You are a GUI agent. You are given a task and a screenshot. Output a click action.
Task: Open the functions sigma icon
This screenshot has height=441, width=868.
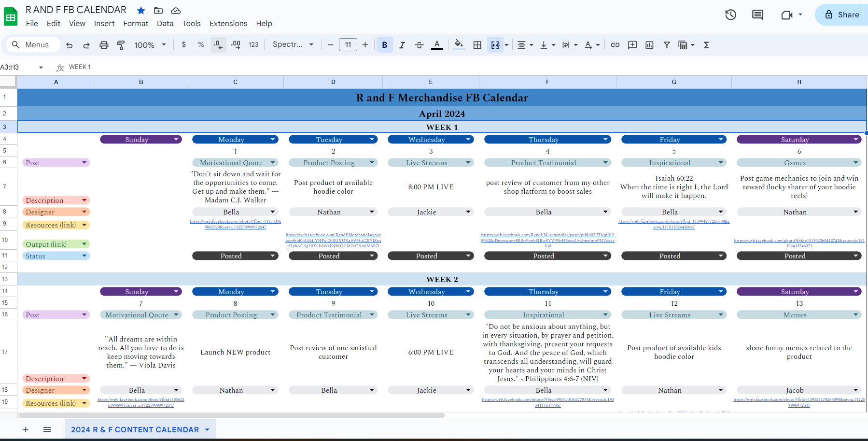tap(706, 45)
